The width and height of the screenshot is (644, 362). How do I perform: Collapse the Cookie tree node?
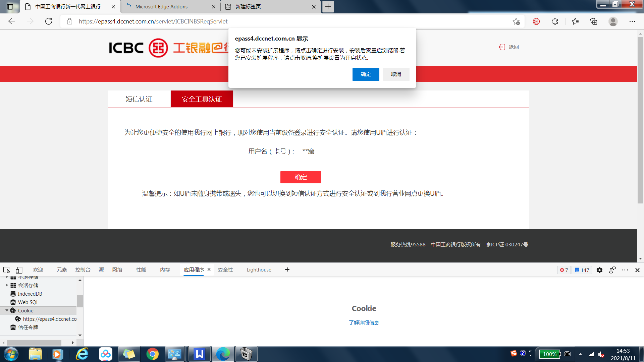tap(7, 310)
